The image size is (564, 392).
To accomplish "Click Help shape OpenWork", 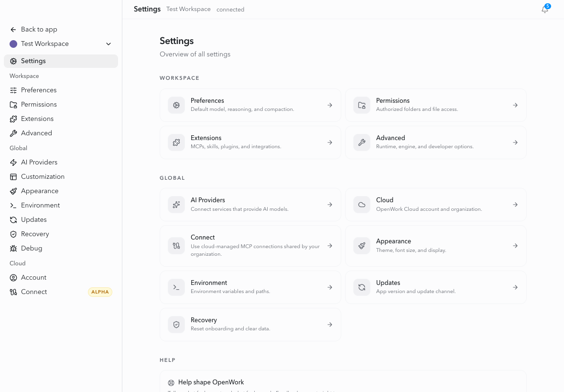I will click(211, 382).
